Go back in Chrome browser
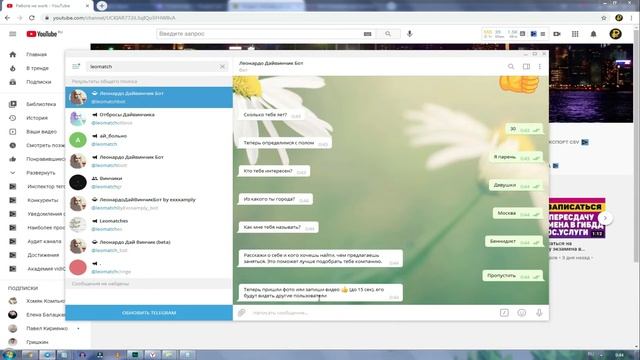 pyautogui.click(x=7, y=18)
